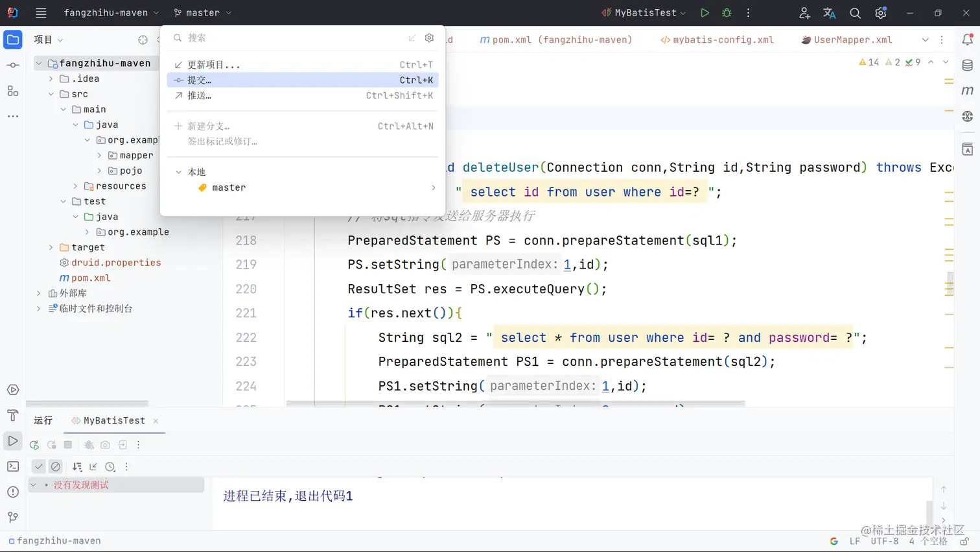Select the master branch in popup
The width and height of the screenshot is (980, 552).
tap(303, 187)
